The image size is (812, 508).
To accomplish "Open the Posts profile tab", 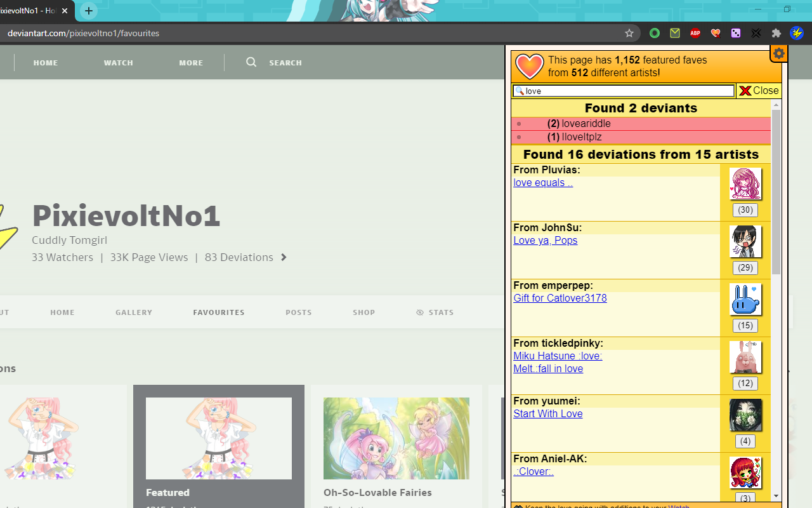I will (298, 312).
